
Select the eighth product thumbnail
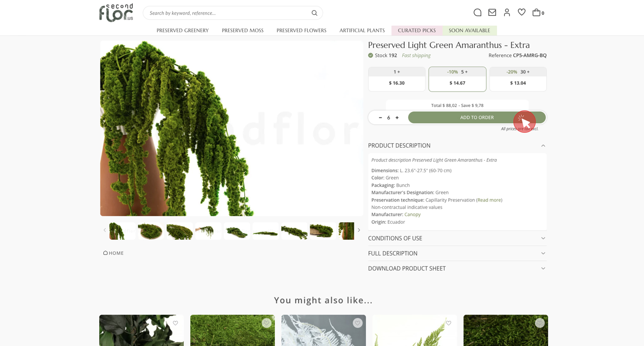click(x=323, y=231)
